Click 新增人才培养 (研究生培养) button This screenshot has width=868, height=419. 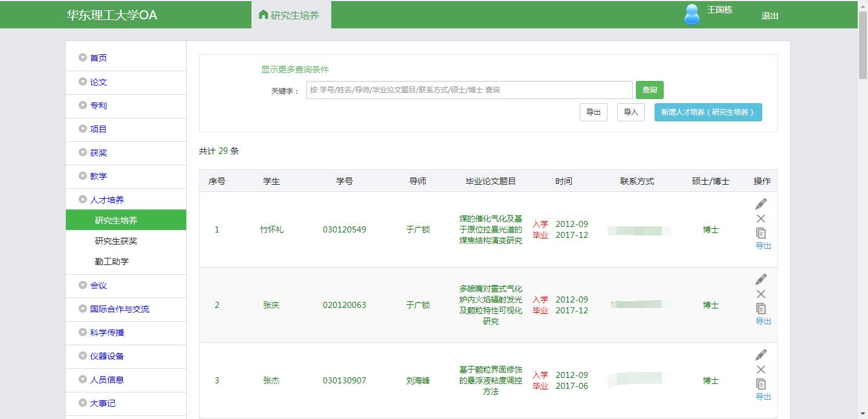coord(708,112)
